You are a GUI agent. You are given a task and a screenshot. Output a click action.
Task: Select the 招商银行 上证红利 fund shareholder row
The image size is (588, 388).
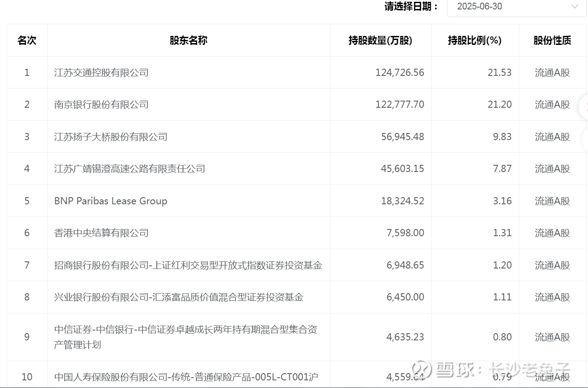(188, 265)
